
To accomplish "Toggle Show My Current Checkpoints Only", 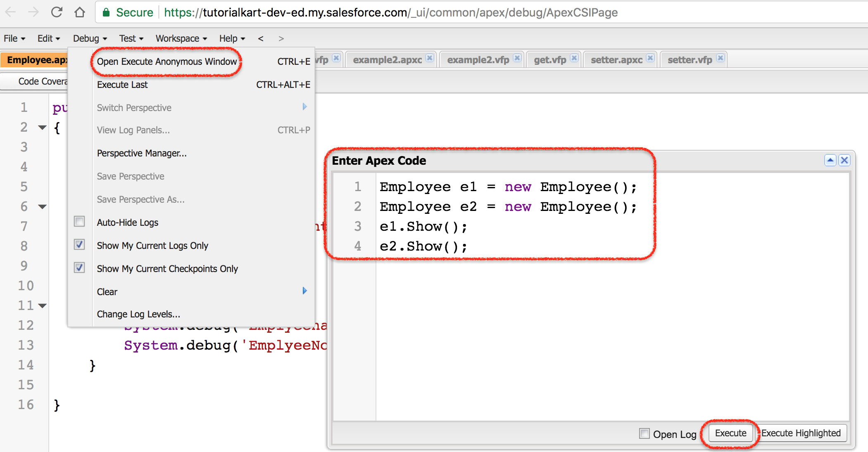I will coord(80,268).
